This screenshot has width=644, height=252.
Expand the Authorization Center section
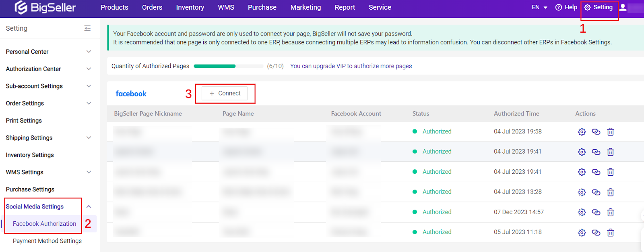coord(89,69)
